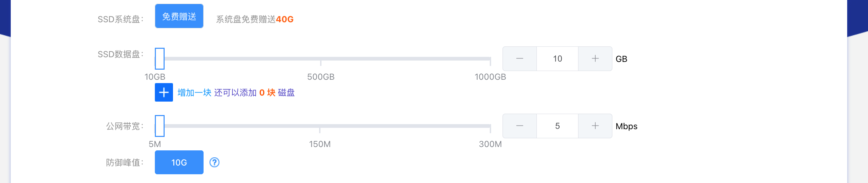Screen dimensions: 868x183
Task: Set SSD disk slider to 1000GB mark
Action: click(x=490, y=59)
